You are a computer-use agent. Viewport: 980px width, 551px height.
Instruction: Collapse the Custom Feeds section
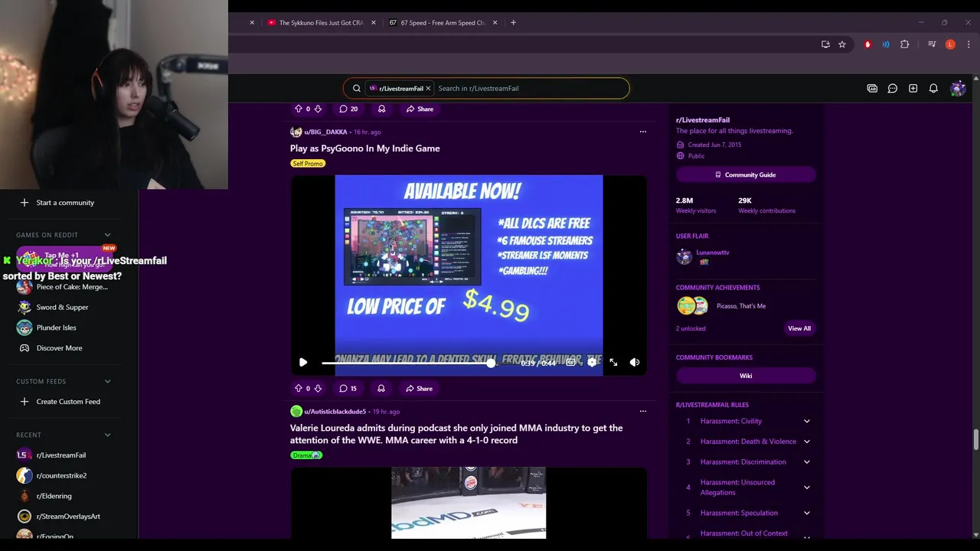coord(107,381)
